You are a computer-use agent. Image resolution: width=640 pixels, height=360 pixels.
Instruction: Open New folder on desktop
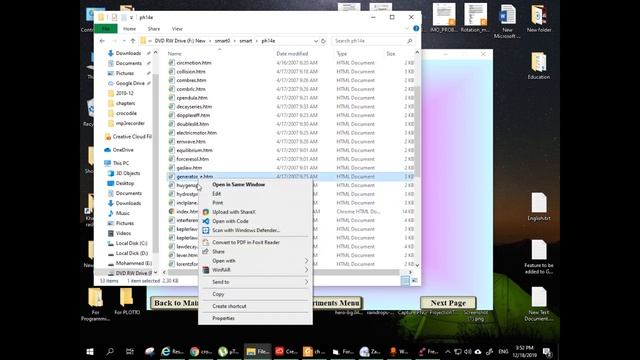click(x=539, y=18)
